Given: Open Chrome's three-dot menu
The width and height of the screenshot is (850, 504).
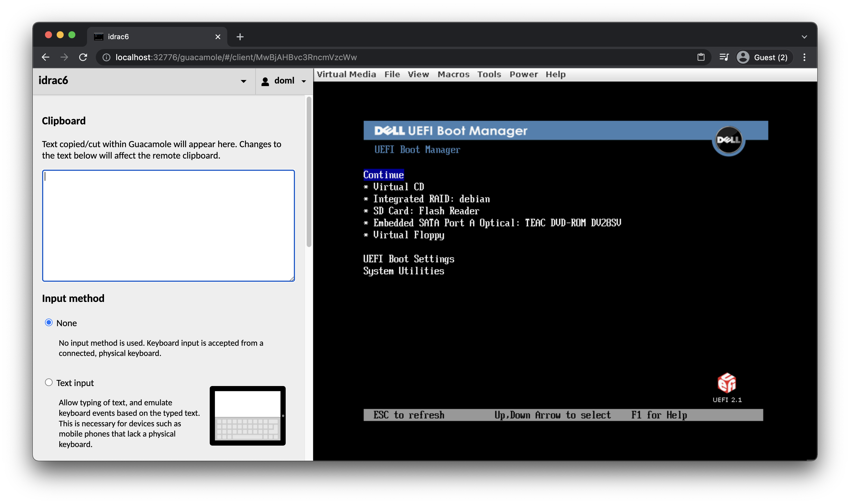Looking at the screenshot, I should point(804,57).
